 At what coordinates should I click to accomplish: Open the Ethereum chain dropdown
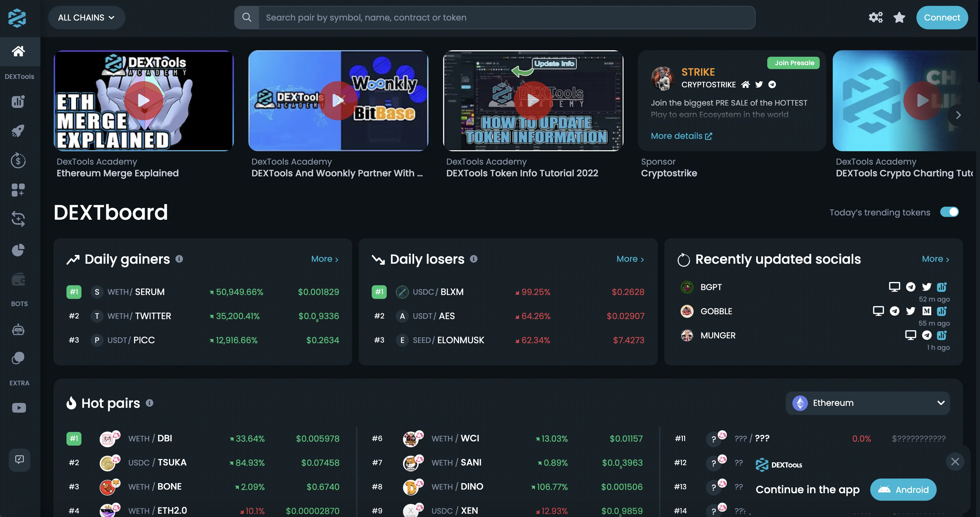point(868,403)
